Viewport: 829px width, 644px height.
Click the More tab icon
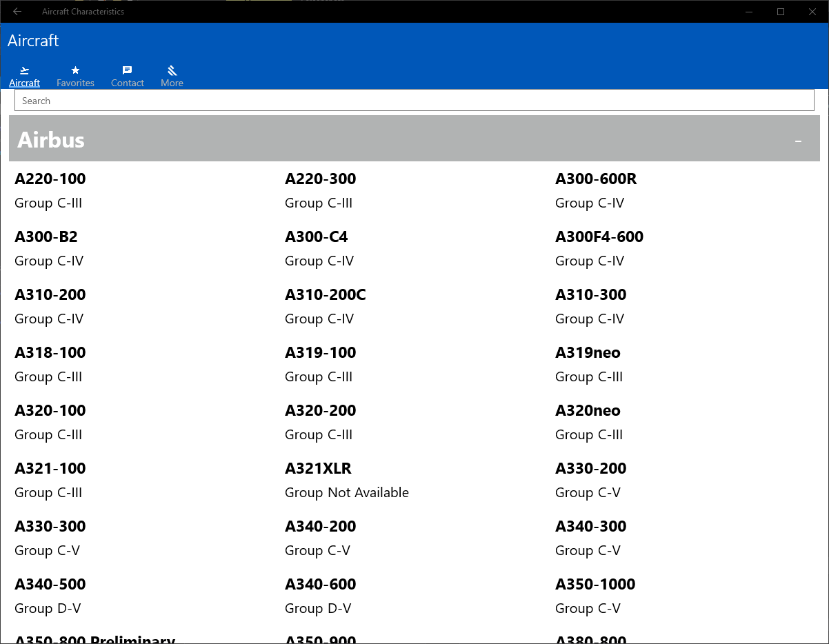[x=172, y=70]
